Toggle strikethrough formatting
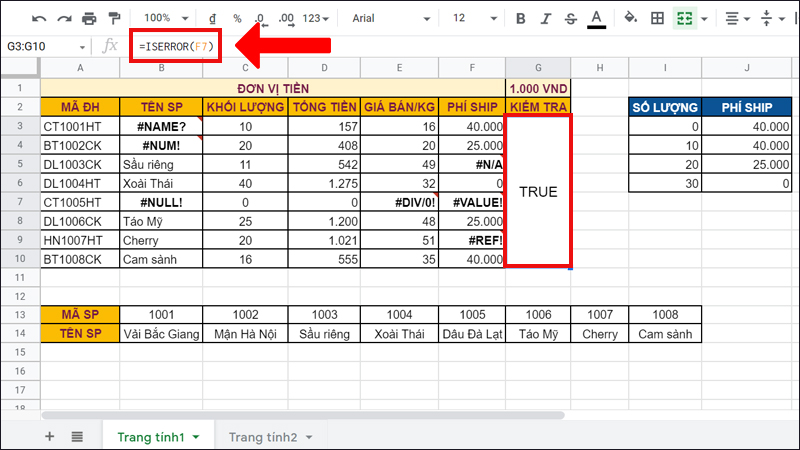 click(570, 19)
